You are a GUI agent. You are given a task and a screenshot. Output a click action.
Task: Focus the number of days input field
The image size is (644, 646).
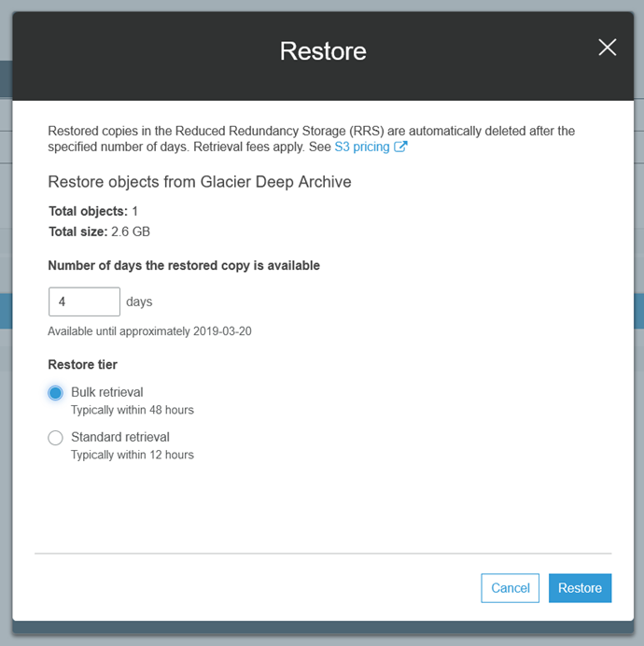[x=84, y=302]
